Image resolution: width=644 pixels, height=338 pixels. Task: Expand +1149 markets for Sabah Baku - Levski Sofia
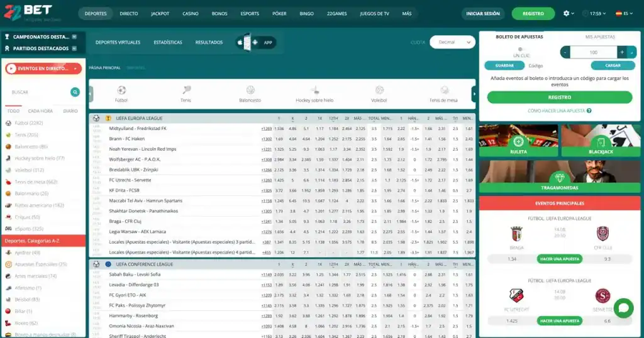[x=267, y=275]
